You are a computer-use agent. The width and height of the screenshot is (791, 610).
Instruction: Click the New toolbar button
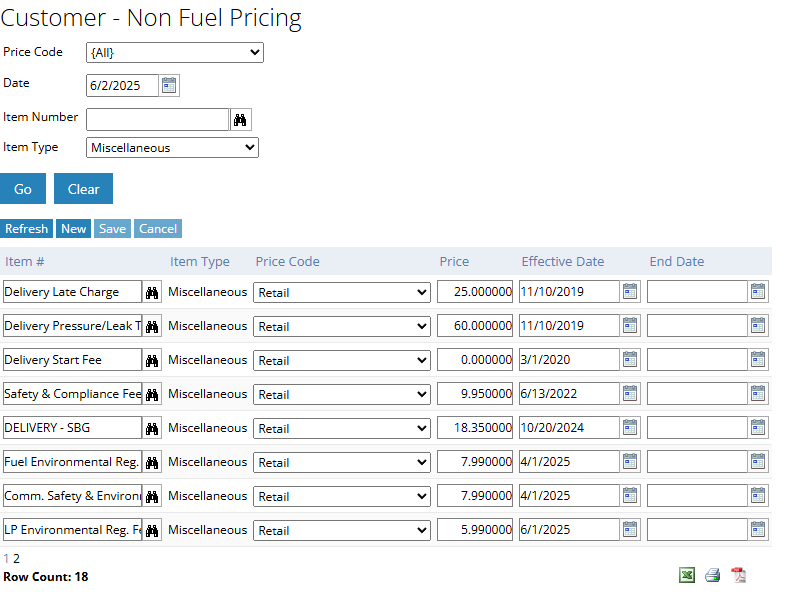74,229
